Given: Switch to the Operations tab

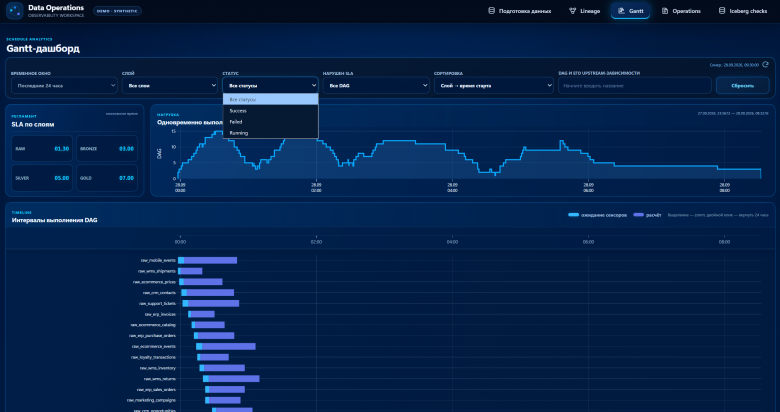Looking at the screenshot, I should coord(681,11).
